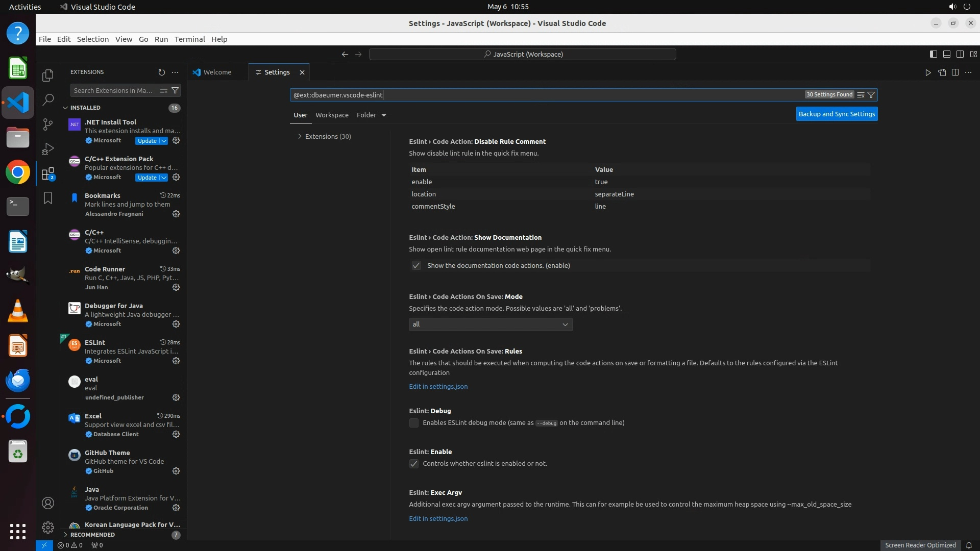The width and height of the screenshot is (980, 551).
Task: Click Edit in settings.json under Exec Argv
Action: [x=438, y=519]
